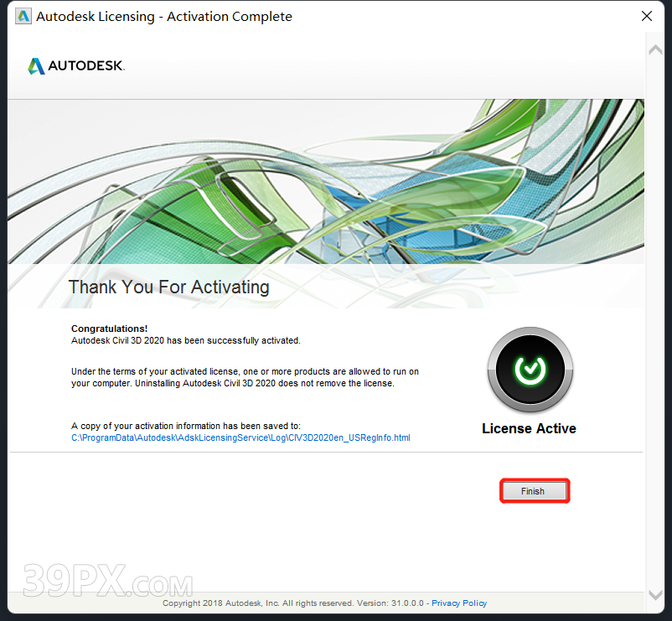Close the Activation Complete dialog
Screen dimensions: 672x621
(x=646, y=16)
